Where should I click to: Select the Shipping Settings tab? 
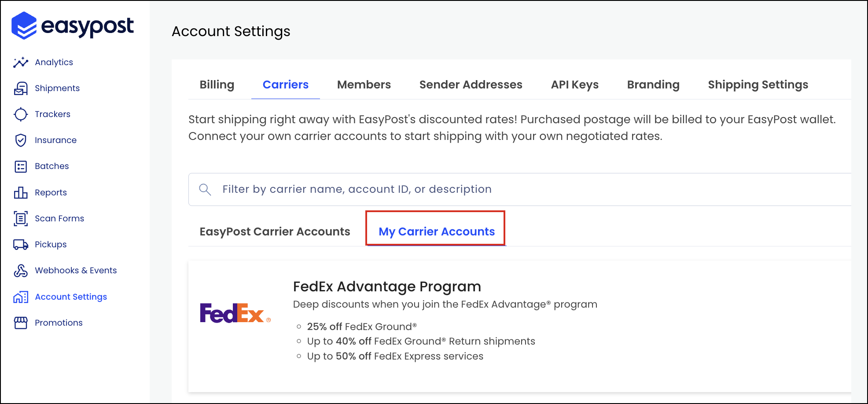[758, 84]
